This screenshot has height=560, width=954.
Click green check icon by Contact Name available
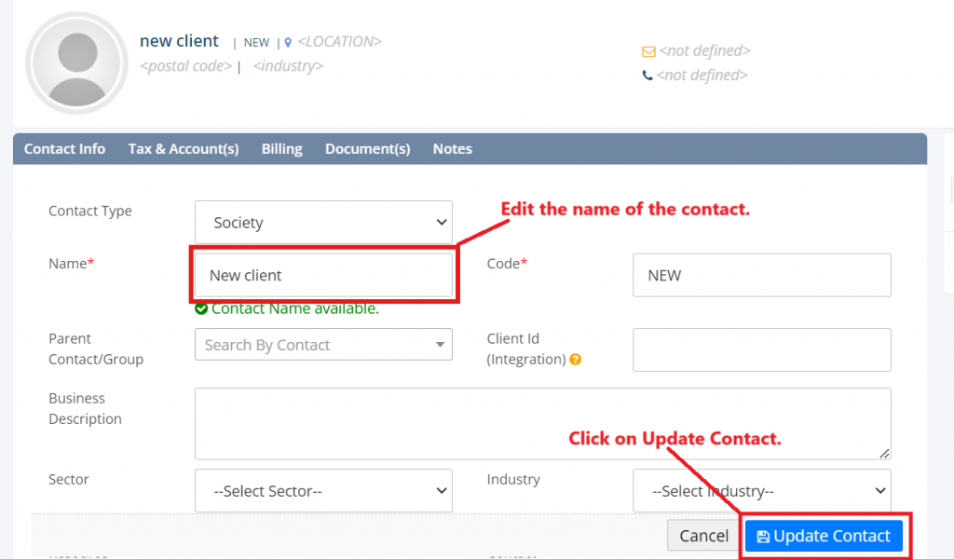click(201, 309)
